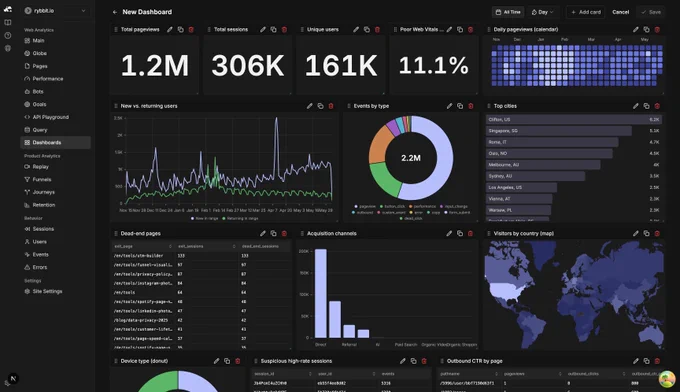Screen dimensions: 680x392
Task: Delete the Visitors by country map card
Action: coord(657,233)
